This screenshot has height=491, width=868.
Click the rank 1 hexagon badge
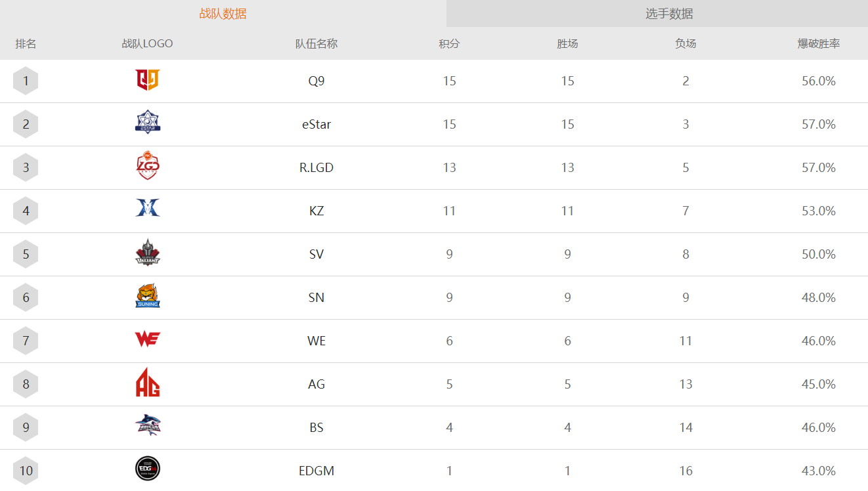(26, 81)
